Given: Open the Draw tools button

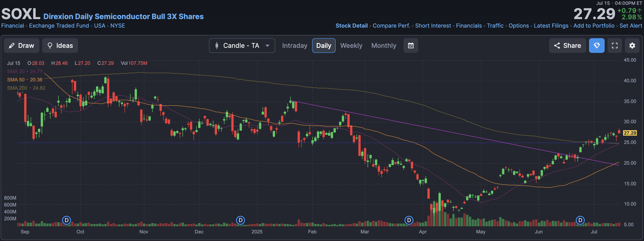Looking at the screenshot, I should coord(21,46).
